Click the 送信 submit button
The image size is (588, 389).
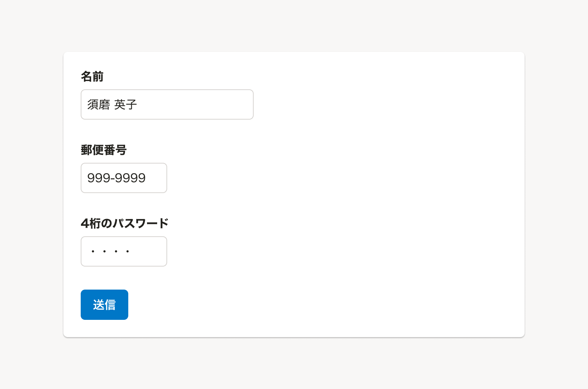click(104, 305)
